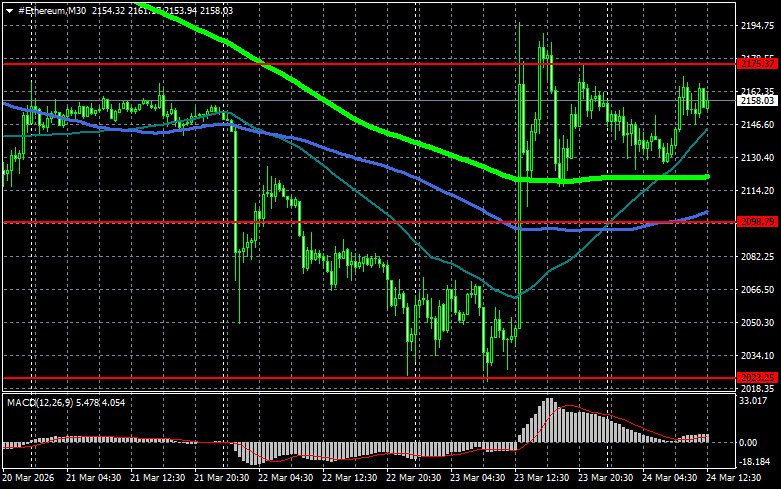The width and height of the screenshot is (781, 489).
Task: Click the 21 Mar 04:30 time label
Action: tap(93, 478)
